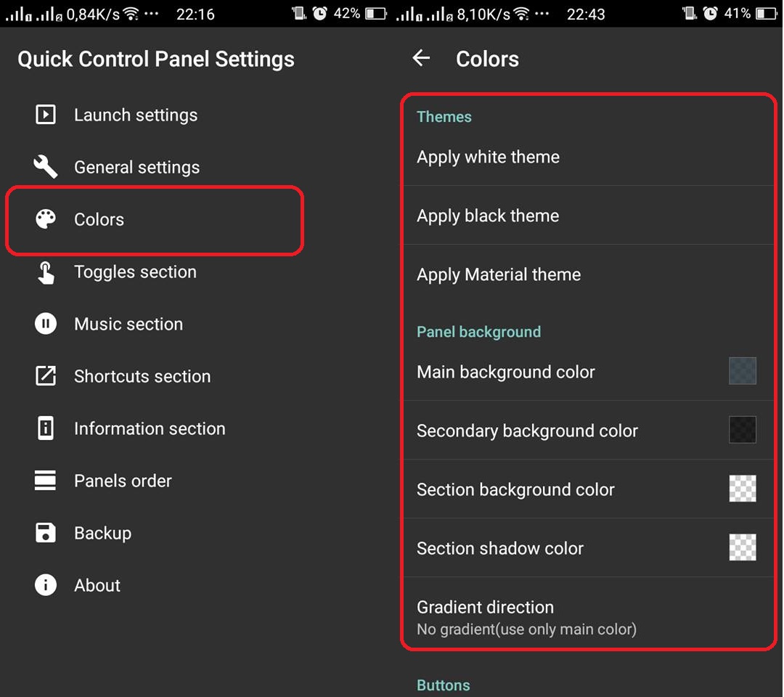The width and height of the screenshot is (784, 697).
Task: Tap the Toggles section finger icon
Action: [46, 272]
